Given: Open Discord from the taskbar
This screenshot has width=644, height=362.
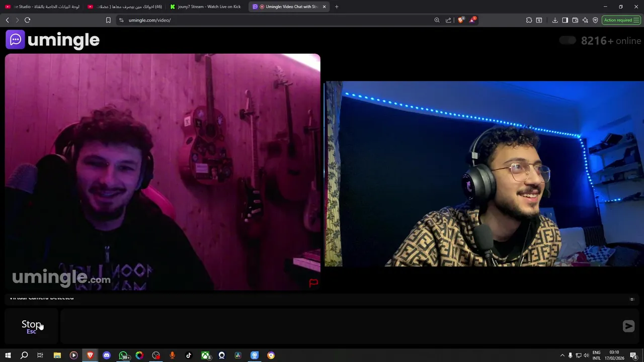Looking at the screenshot, I should coord(107,355).
